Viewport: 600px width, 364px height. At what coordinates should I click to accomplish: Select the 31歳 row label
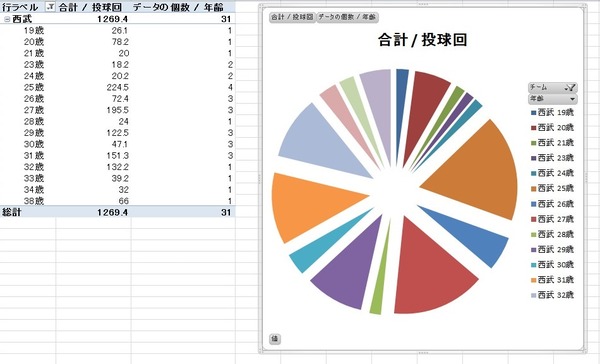[x=34, y=156]
